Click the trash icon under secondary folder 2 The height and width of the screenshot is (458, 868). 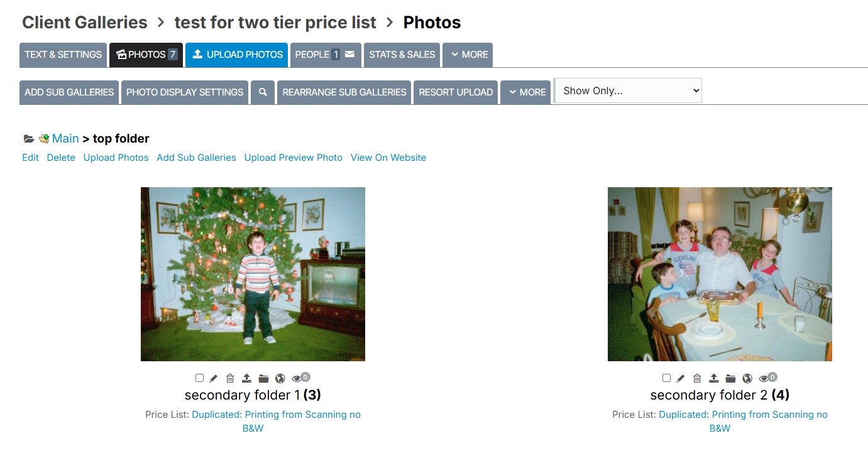(697, 378)
